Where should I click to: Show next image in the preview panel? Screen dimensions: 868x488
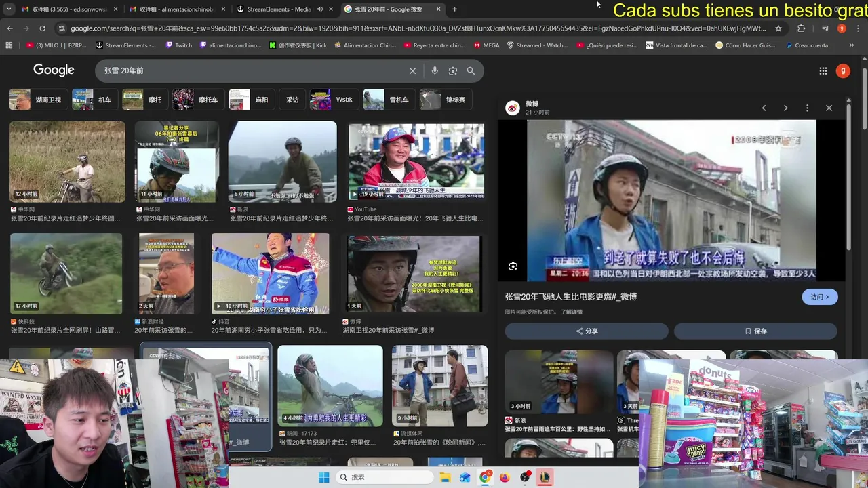pos(785,108)
